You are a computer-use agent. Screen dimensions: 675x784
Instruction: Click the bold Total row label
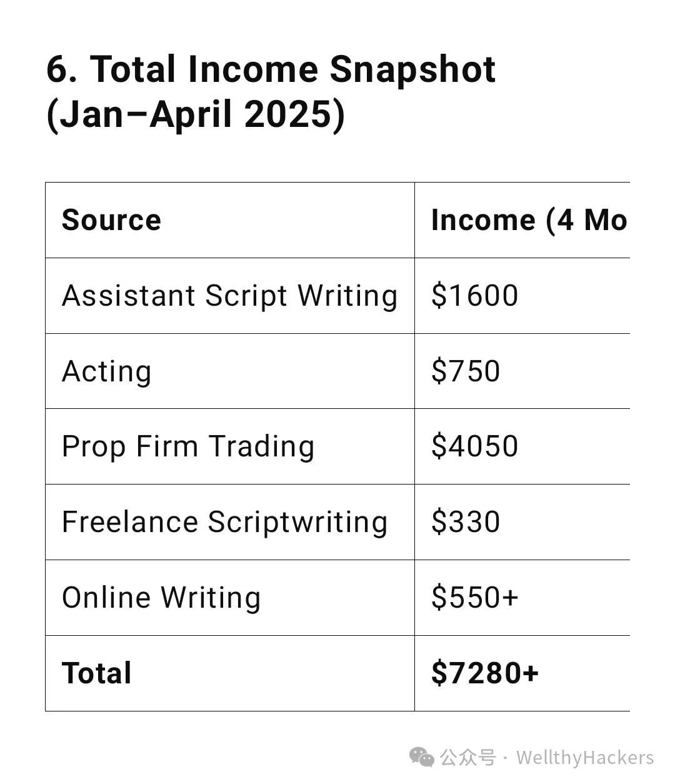pos(96,673)
